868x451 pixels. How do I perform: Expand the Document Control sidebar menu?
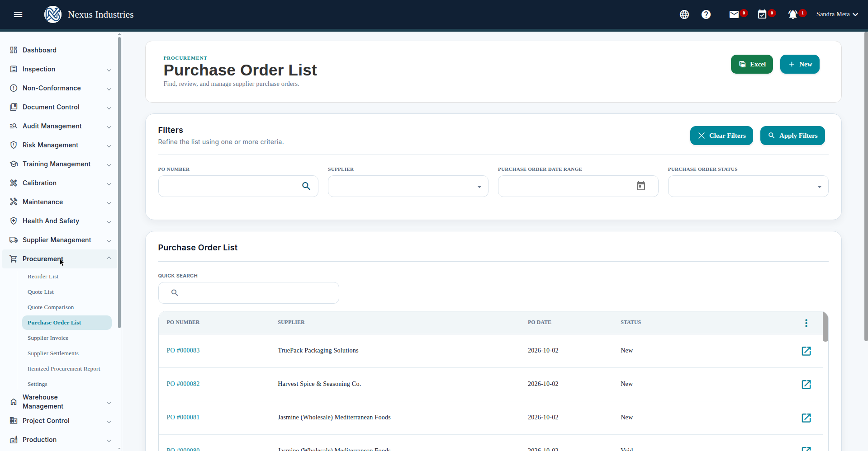coord(60,107)
